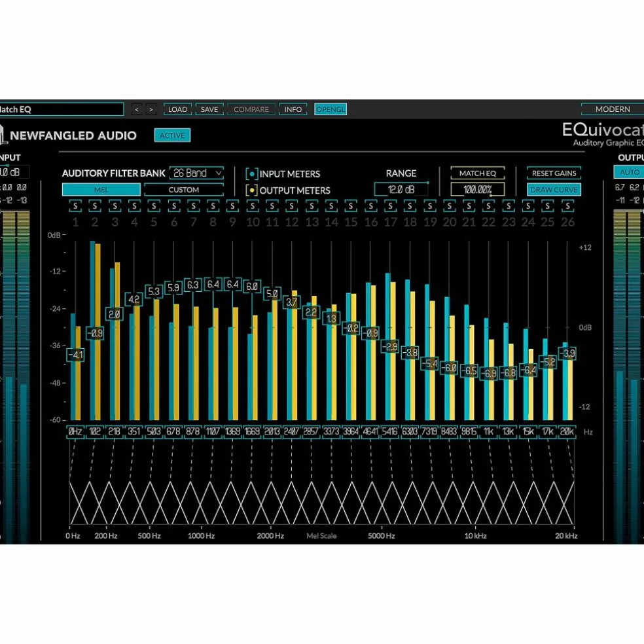Toggle the OPENGL rendering button
This screenshot has height=644, width=644.
pos(331,109)
